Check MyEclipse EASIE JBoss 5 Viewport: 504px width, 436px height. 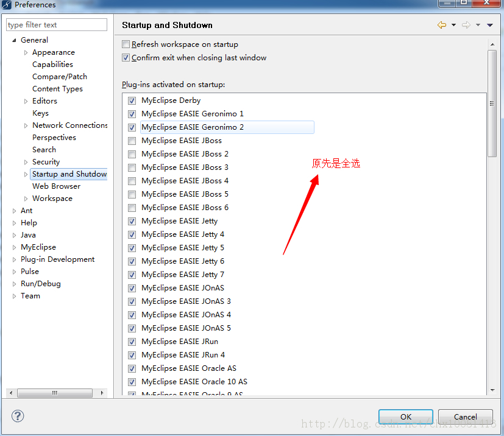(132, 194)
